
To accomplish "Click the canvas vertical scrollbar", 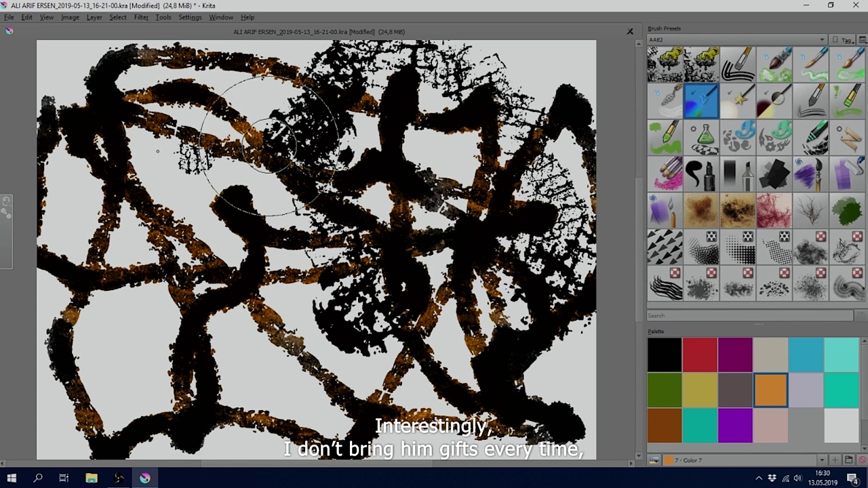I will (x=638, y=251).
